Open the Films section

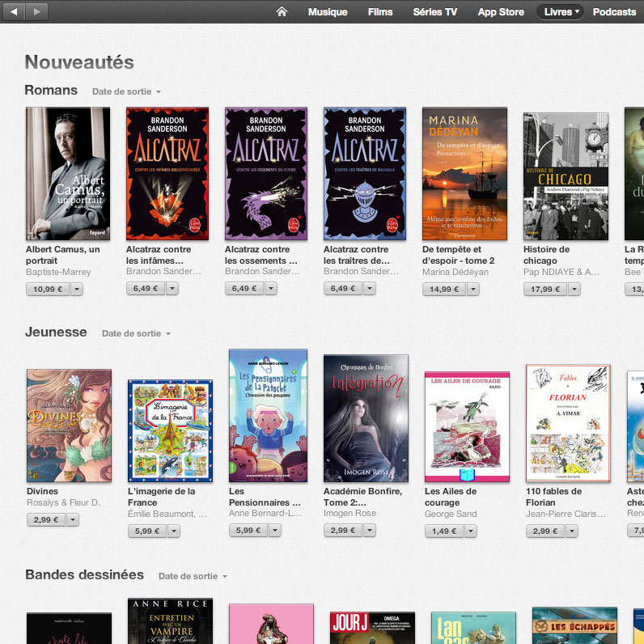(380, 12)
